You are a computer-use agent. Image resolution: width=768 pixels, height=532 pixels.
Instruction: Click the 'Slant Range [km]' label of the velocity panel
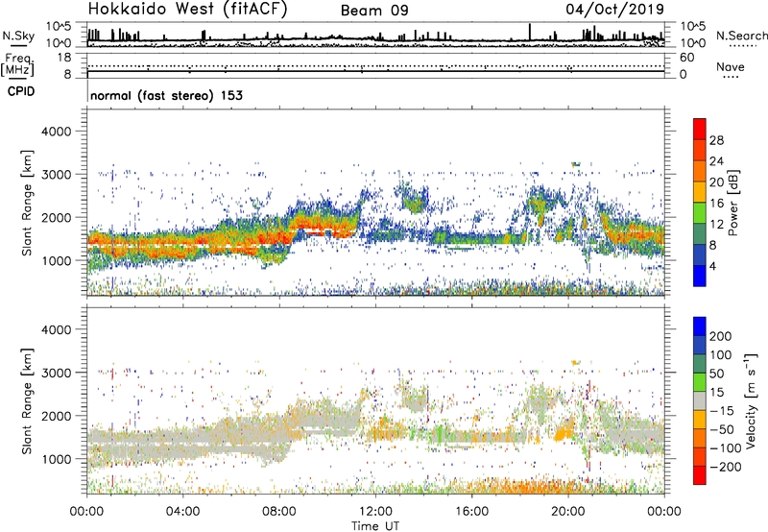27,401
